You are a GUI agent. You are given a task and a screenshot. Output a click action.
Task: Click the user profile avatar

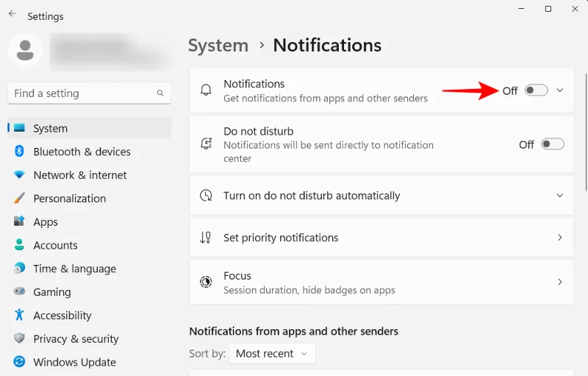[25, 51]
